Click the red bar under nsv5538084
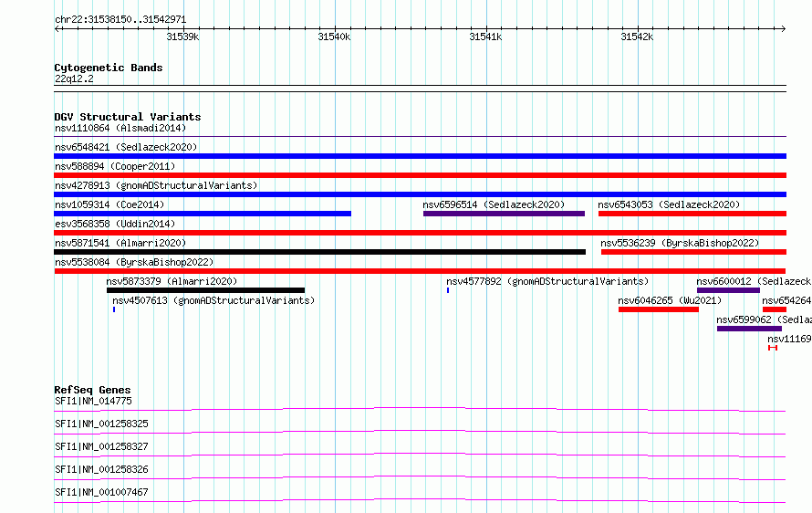The image size is (812, 513). click(420, 271)
